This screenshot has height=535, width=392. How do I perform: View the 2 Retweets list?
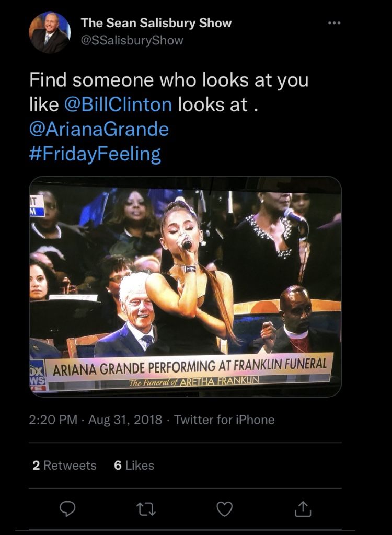(64, 465)
